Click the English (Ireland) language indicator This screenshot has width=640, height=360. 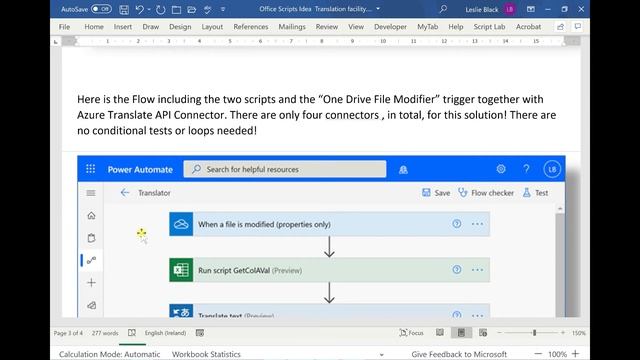(165, 333)
